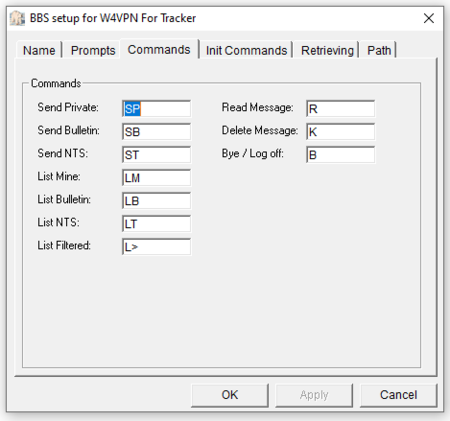Click the List Filtered field showing L>

[x=156, y=247]
